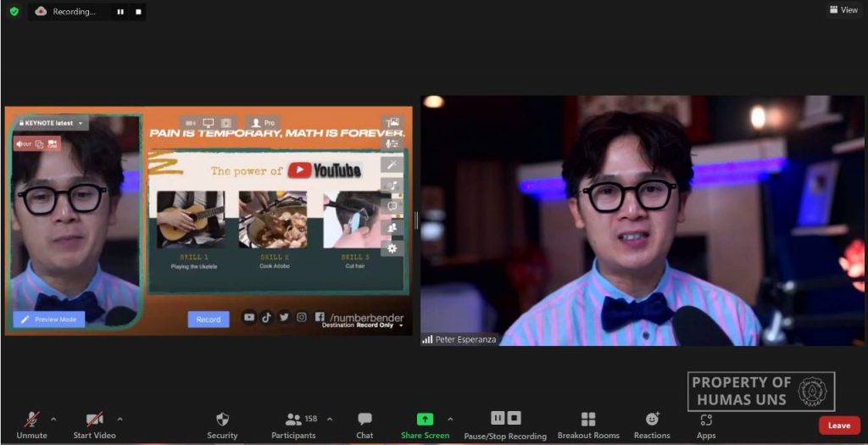Image resolution: width=868 pixels, height=445 pixels.
Task: Click the Security shield icon
Action: pos(222,419)
